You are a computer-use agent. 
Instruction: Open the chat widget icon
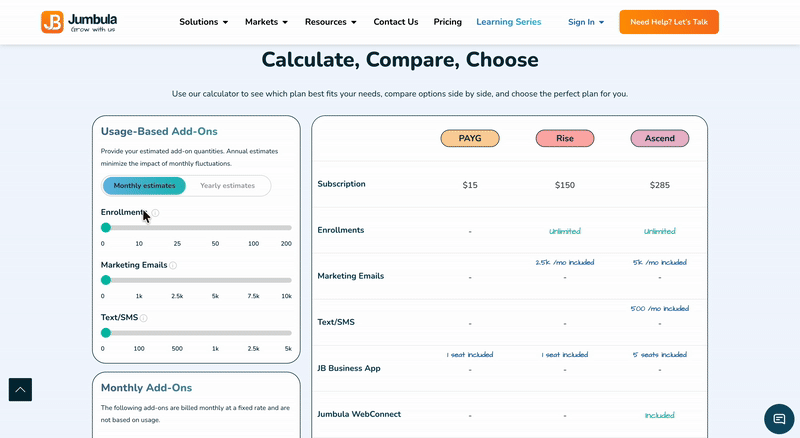(x=779, y=419)
